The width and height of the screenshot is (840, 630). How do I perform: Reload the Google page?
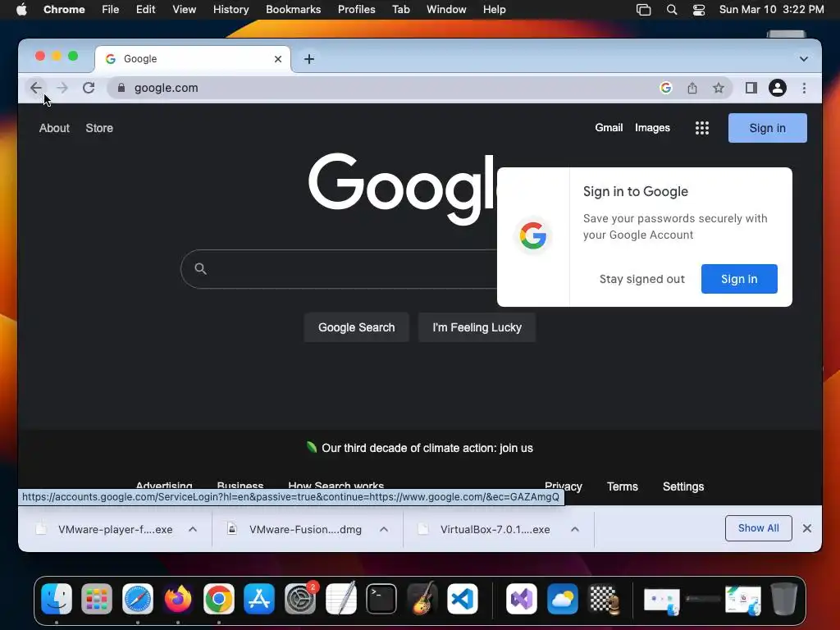[x=89, y=88]
